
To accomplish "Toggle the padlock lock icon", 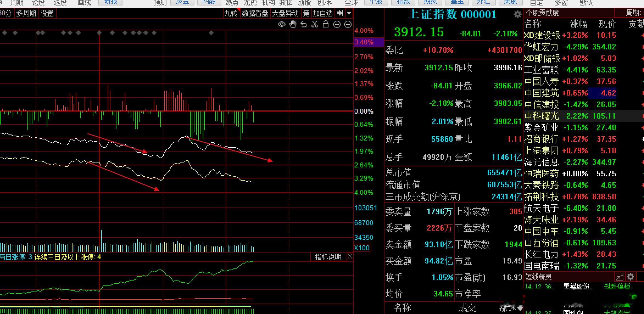I will 326,24.
